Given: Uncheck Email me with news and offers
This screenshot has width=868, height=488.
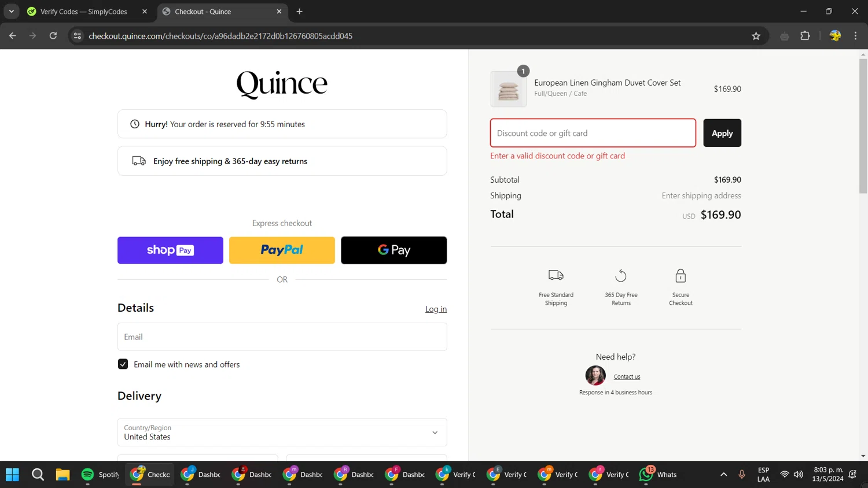Looking at the screenshot, I should (123, 364).
